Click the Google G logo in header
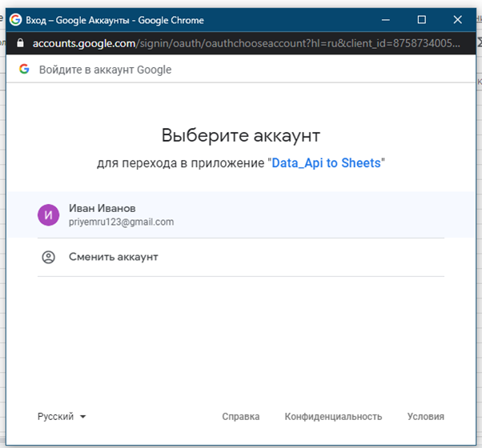482x448 pixels. [24, 69]
